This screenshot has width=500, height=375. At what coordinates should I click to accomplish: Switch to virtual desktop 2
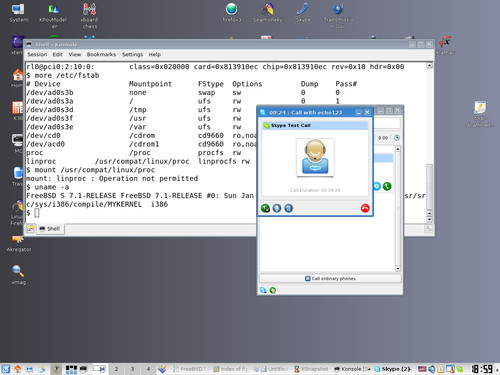(116, 369)
